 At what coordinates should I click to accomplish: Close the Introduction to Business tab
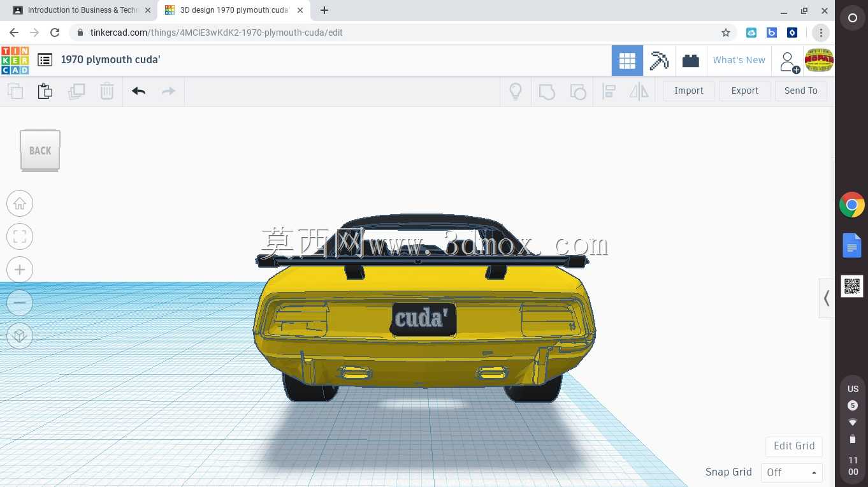[147, 10]
